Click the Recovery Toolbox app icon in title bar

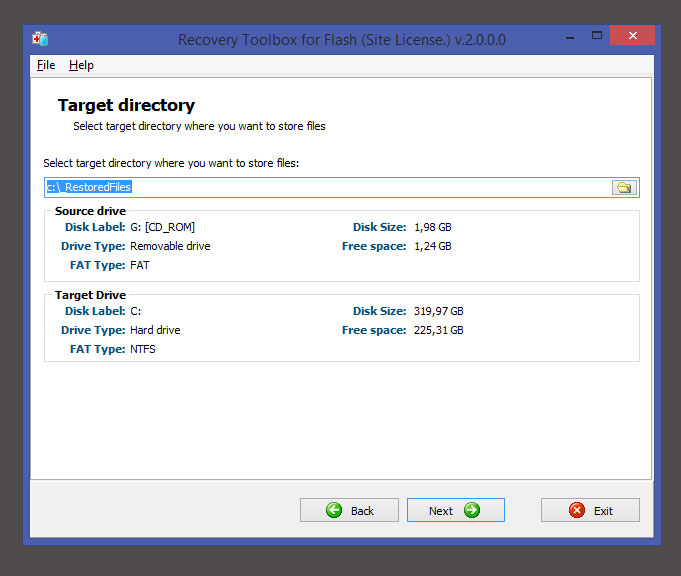(x=40, y=39)
